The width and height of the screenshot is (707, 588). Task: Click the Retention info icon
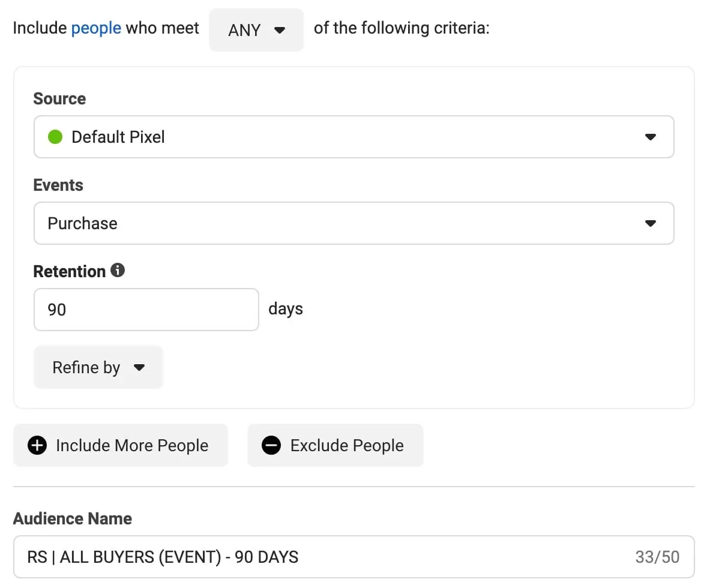coord(118,271)
